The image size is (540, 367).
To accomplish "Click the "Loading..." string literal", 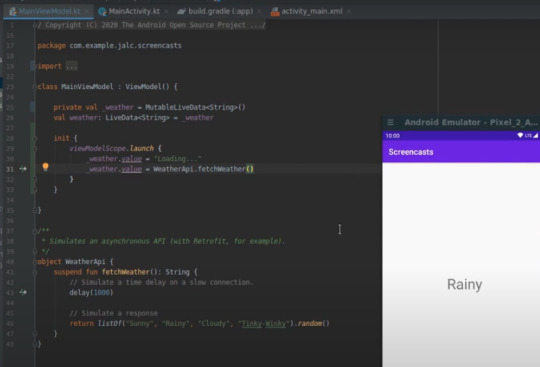I will pos(177,159).
